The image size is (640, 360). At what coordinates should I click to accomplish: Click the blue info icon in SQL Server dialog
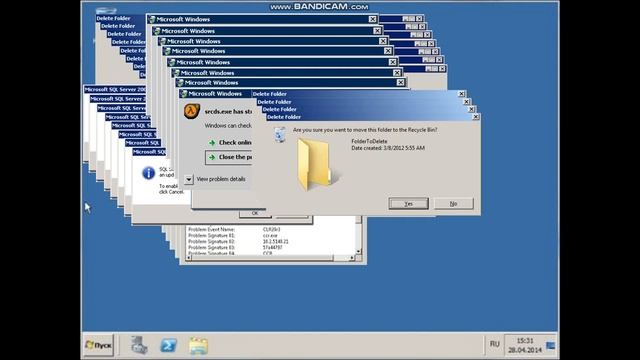[x=149, y=173]
